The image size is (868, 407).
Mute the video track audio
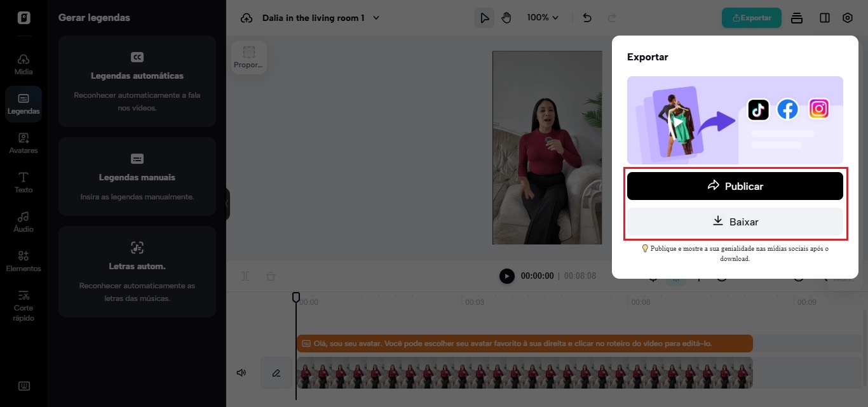tap(241, 373)
